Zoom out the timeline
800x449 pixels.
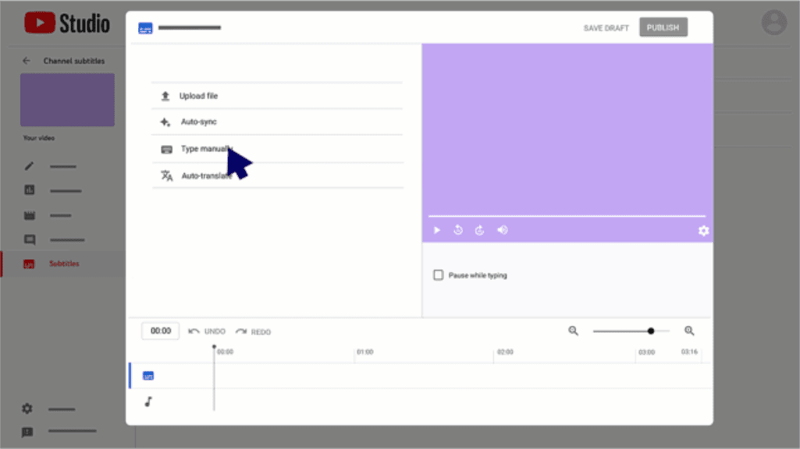(x=573, y=331)
